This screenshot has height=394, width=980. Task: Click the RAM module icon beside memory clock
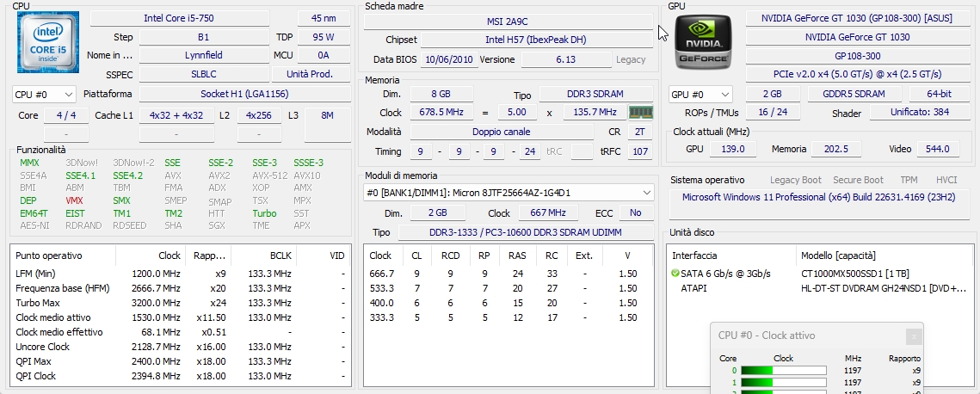[641, 113]
